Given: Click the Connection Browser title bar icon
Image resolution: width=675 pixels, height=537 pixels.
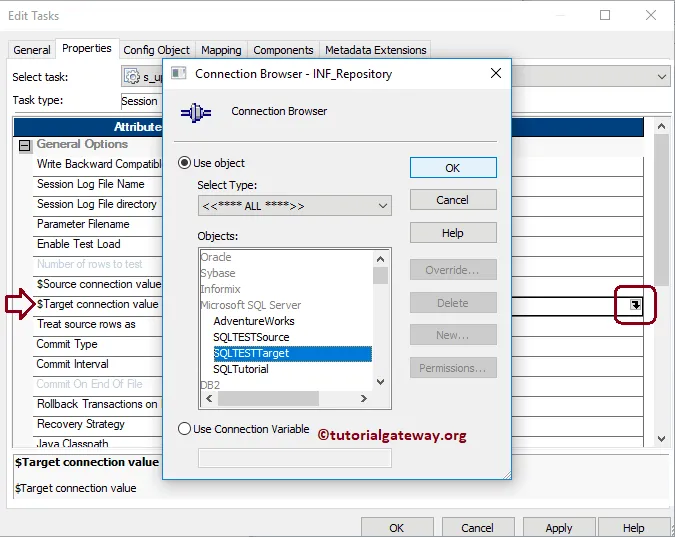Looking at the screenshot, I should (179, 74).
